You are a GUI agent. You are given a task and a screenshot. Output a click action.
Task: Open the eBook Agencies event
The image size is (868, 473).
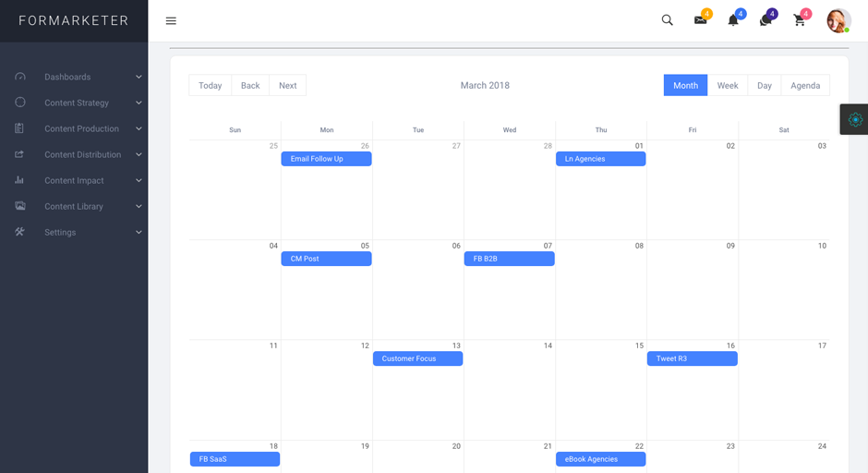[600, 459]
